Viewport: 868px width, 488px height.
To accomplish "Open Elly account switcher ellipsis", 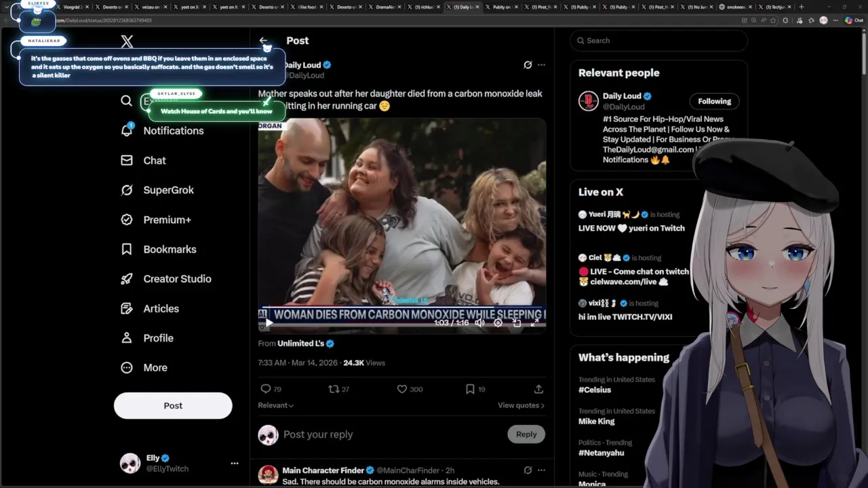I will point(235,464).
